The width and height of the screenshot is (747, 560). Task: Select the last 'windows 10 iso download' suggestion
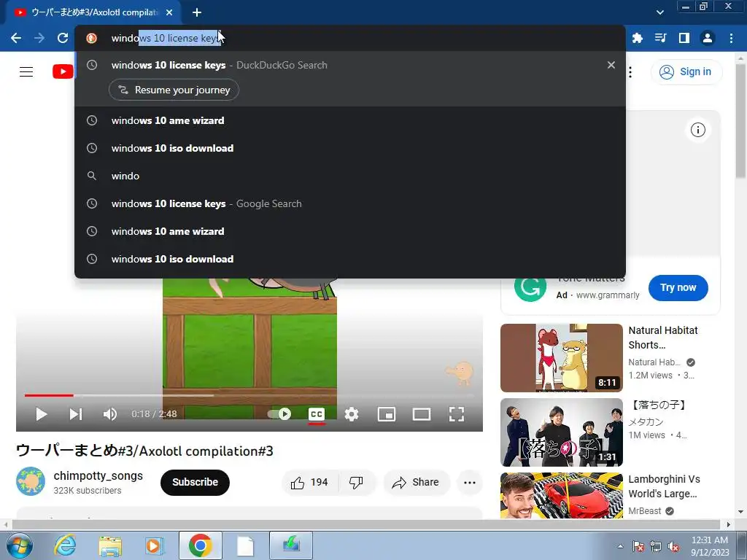pyautogui.click(x=349, y=259)
